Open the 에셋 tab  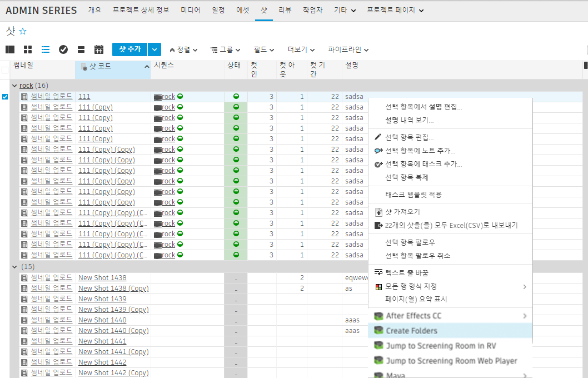pos(243,10)
